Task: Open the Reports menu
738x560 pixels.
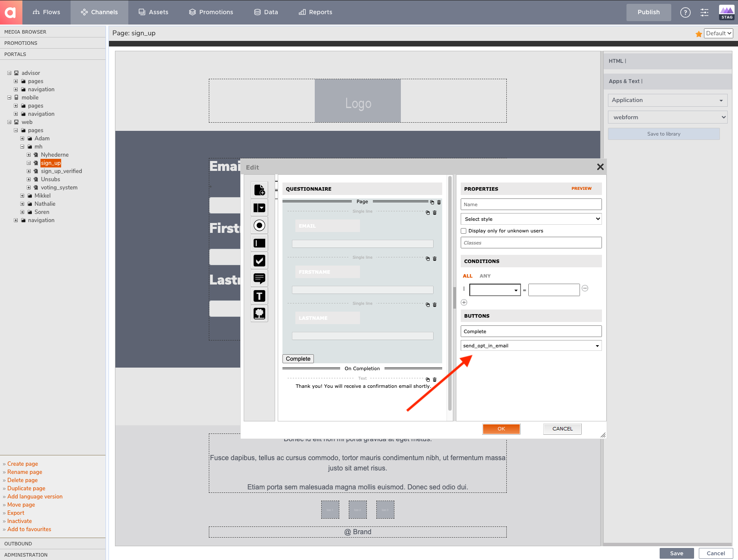Action: 316,12
